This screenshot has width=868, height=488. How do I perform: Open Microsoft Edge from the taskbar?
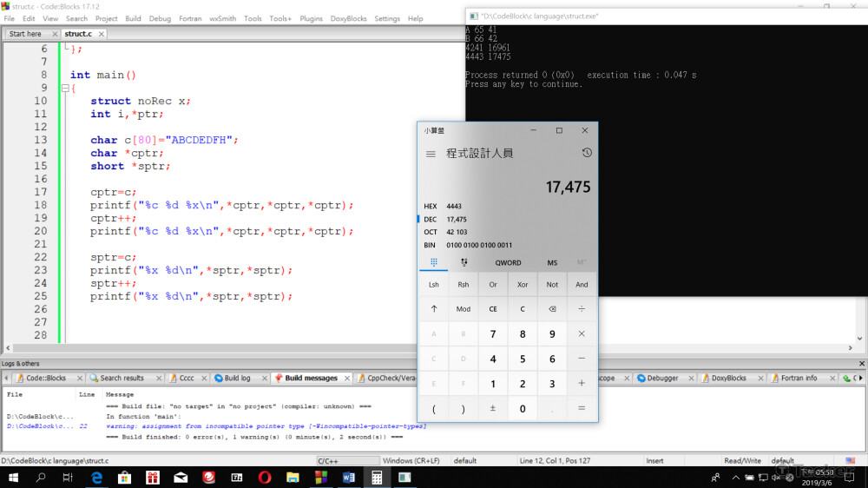tap(97, 477)
